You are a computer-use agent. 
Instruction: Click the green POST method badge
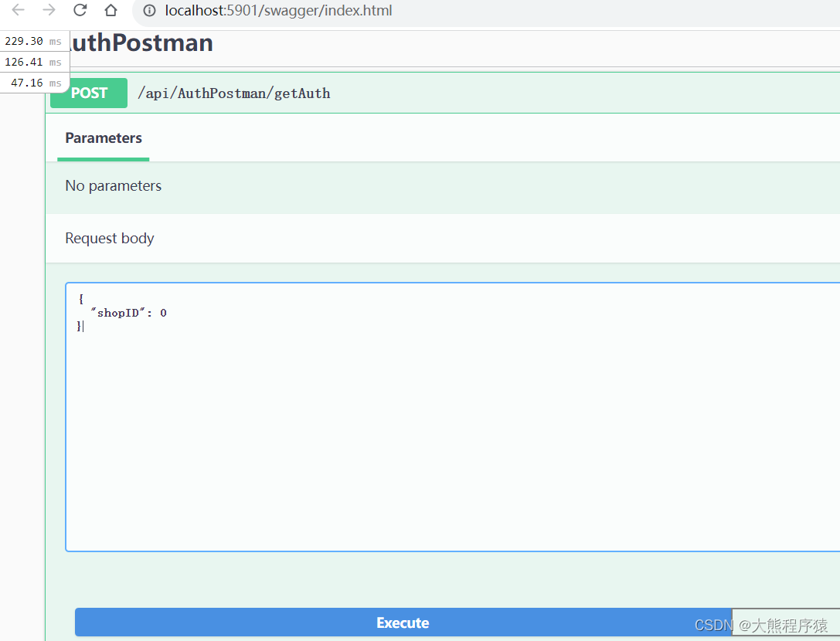88,93
